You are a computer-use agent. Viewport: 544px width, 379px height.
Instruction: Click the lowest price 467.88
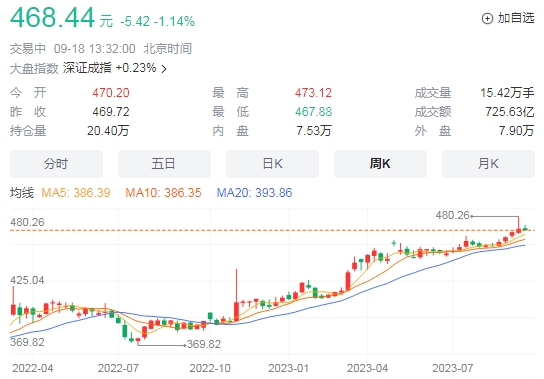click(x=313, y=112)
